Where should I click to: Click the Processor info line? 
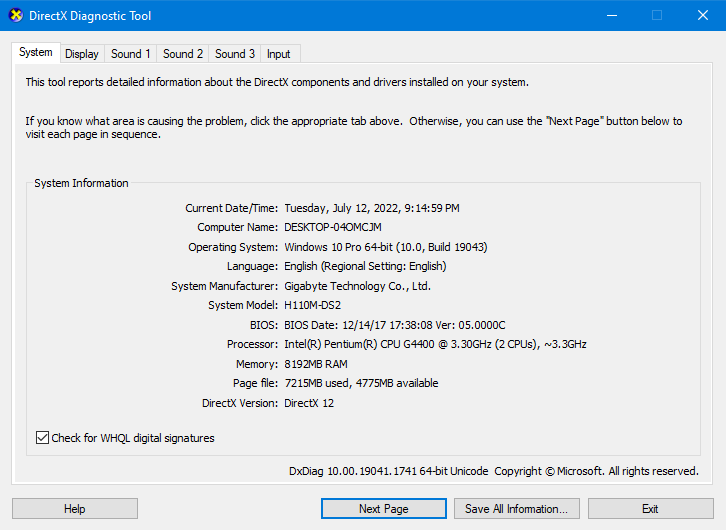[435, 344]
